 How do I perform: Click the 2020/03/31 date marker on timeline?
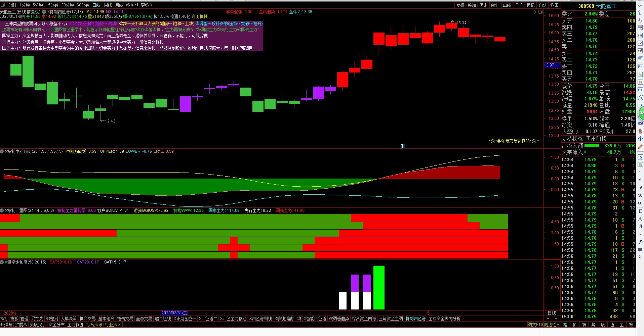click(x=174, y=313)
